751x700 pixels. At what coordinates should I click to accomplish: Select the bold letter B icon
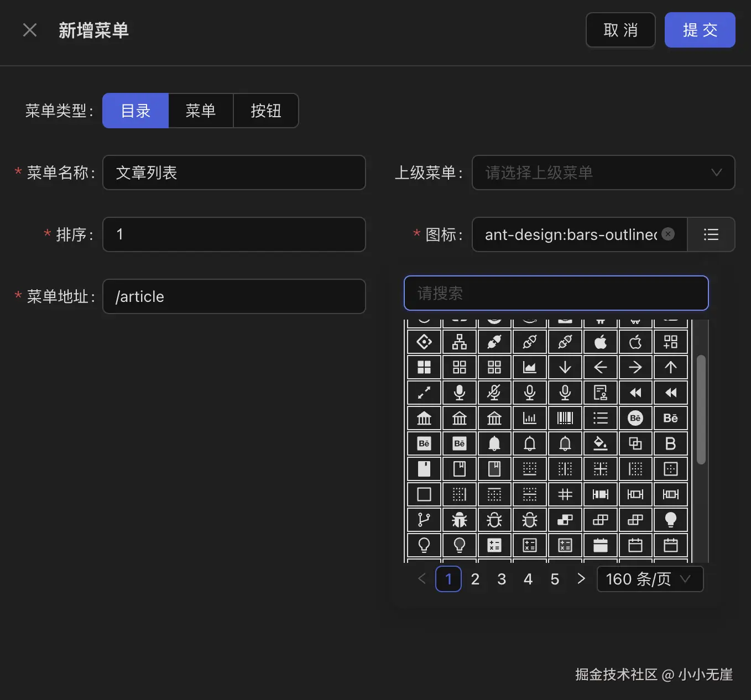(x=671, y=443)
